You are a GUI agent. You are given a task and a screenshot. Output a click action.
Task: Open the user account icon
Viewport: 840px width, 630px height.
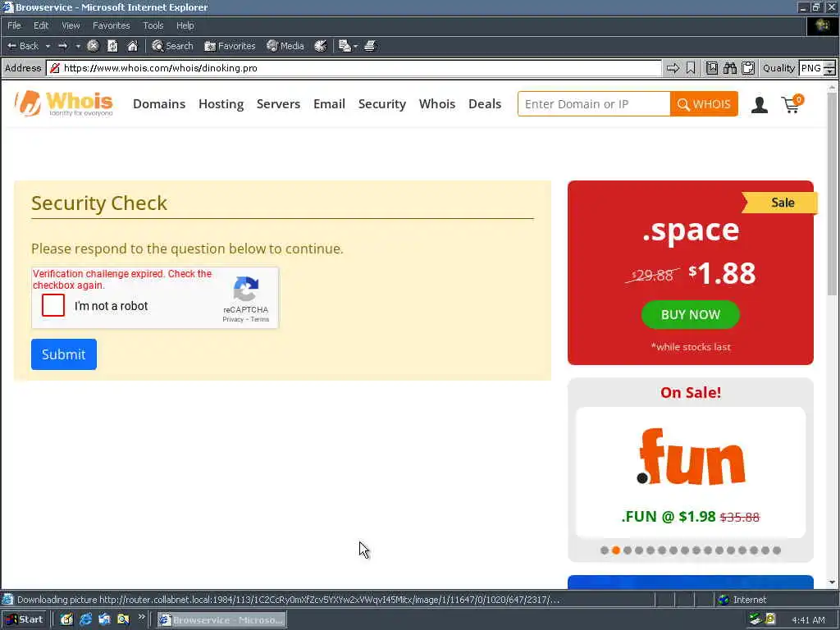click(759, 104)
